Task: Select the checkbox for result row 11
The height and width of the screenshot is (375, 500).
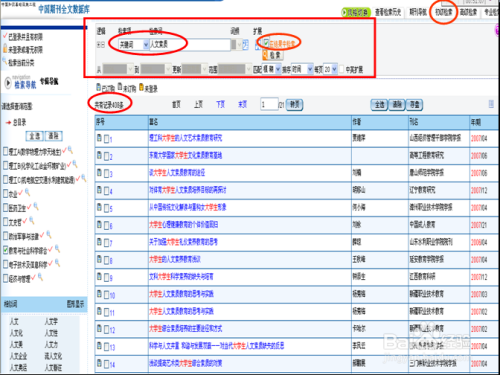Action: click(x=106, y=312)
